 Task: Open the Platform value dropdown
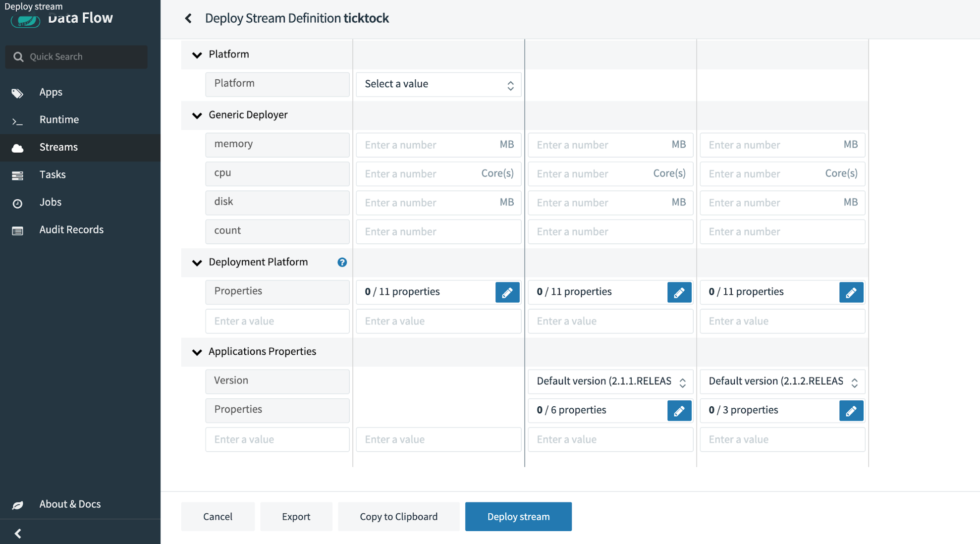pos(438,84)
